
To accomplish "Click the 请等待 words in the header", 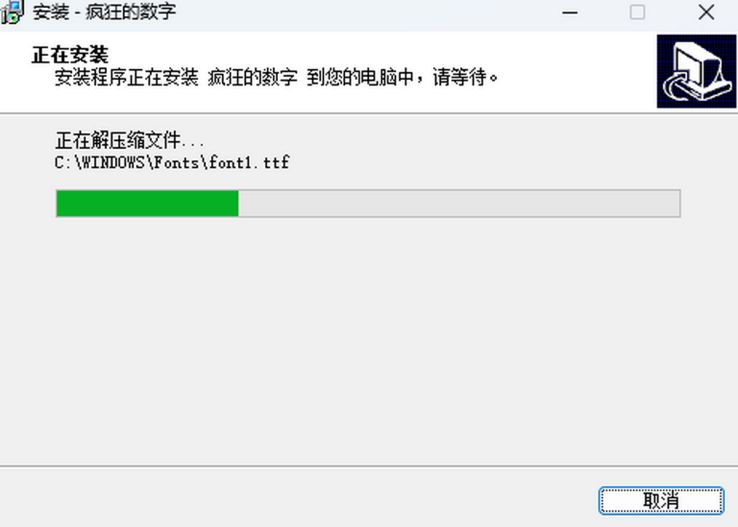I will [x=459, y=78].
